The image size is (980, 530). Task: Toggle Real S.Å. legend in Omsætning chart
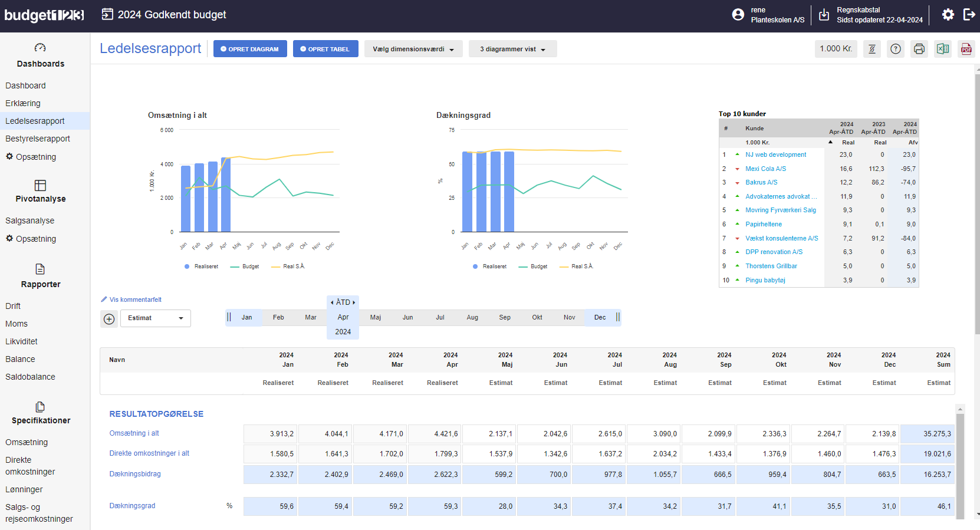(x=288, y=266)
